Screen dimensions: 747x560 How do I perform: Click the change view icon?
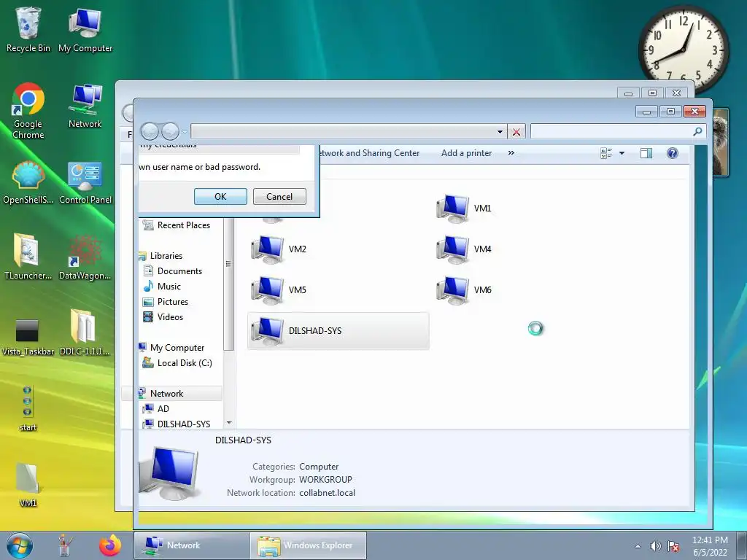pos(606,153)
